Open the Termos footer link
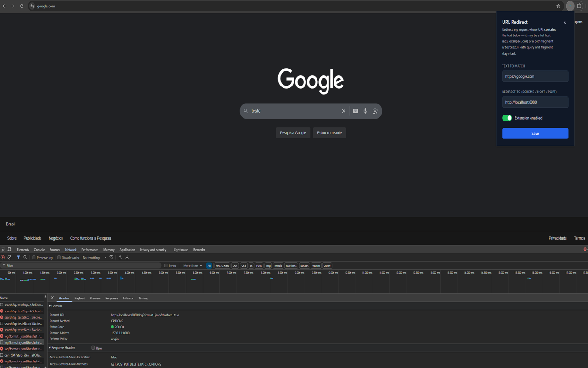Screen dimensions: 588x368 click(579, 238)
